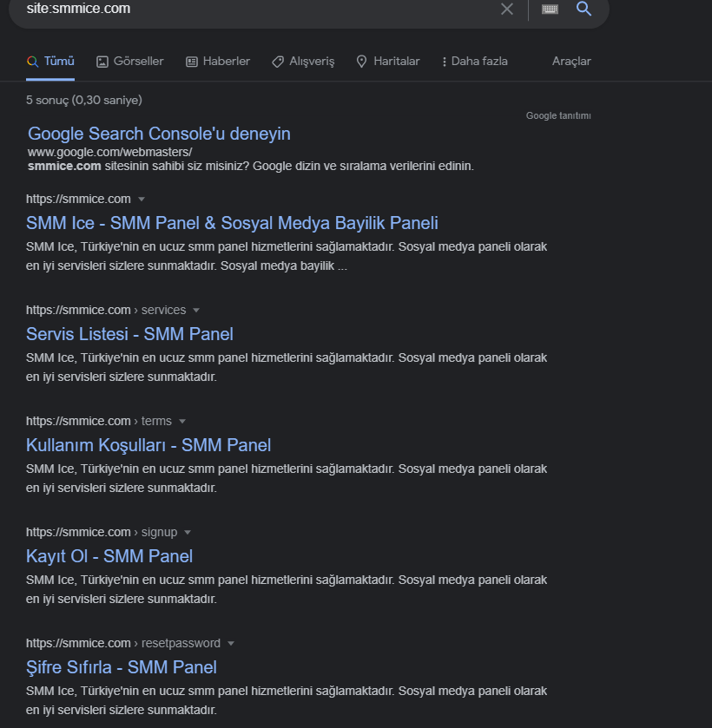Expand the arrow next to the services URL
Screen dimensions: 712x728
[196, 310]
